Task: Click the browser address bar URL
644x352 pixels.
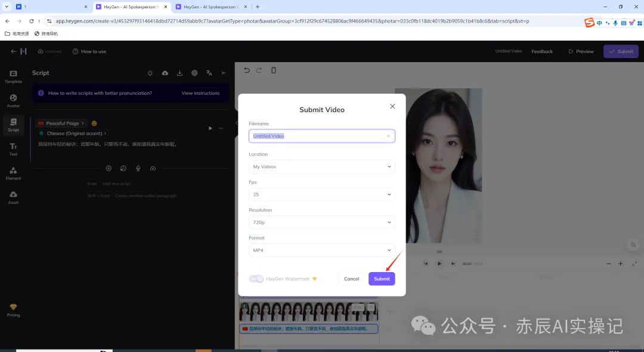Action: [292, 21]
